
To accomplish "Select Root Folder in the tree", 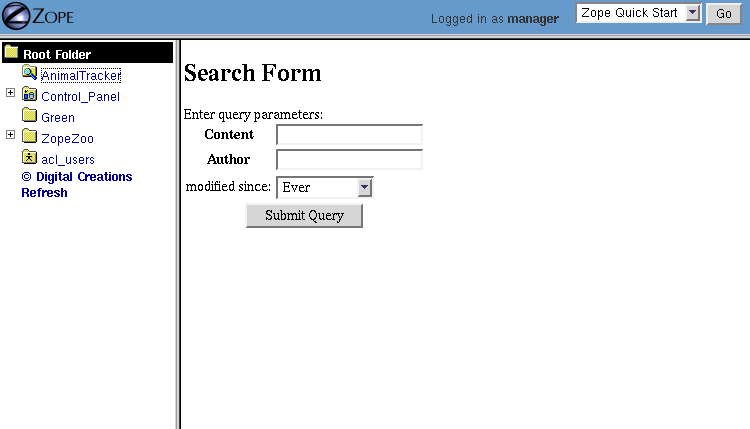I will 57,55.
